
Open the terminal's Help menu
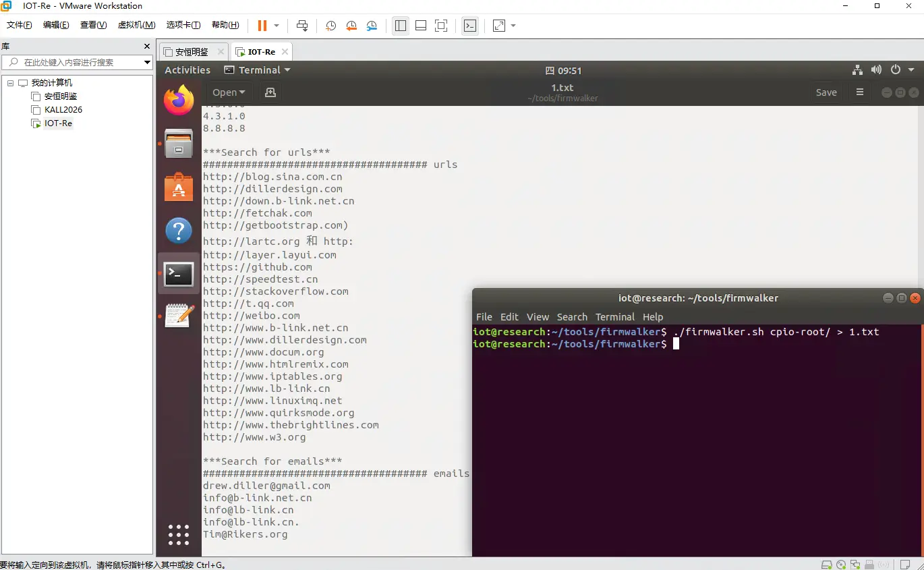point(653,317)
